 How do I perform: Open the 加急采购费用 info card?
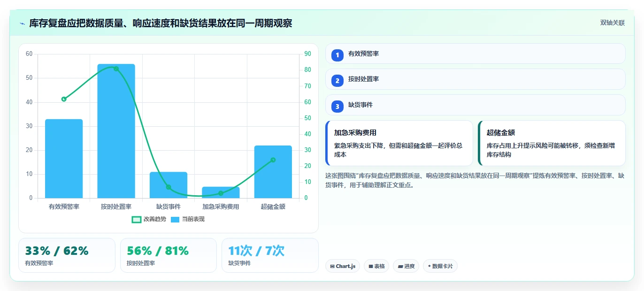pyautogui.click(x=399, y=143)
